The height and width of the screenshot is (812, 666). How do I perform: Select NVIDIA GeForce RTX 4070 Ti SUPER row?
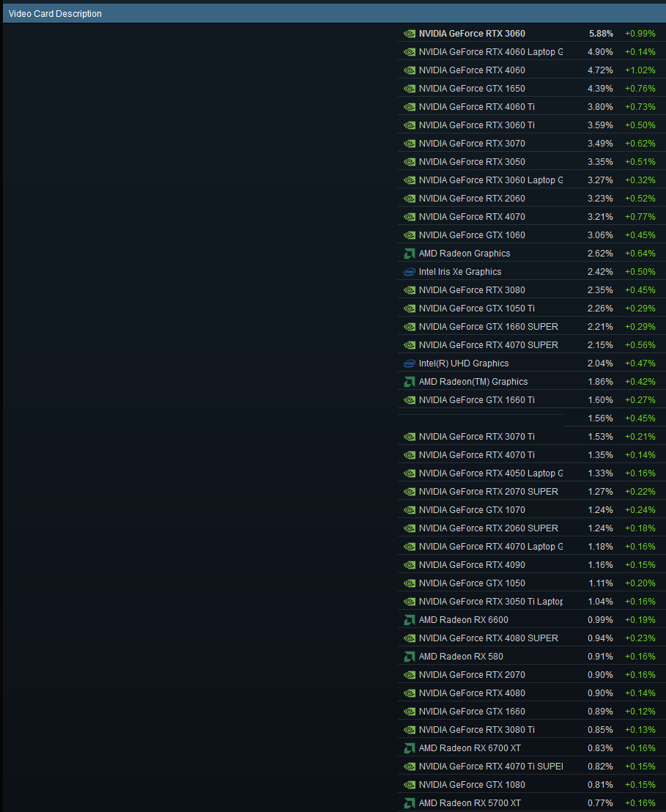point(532,767)
